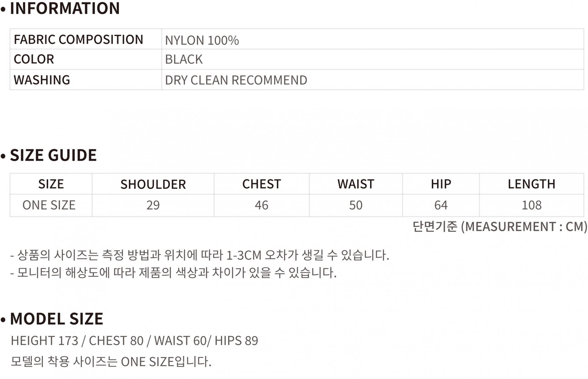Click the ONE SIZE row cell
The image size is (588, 379).
[49, 205]
